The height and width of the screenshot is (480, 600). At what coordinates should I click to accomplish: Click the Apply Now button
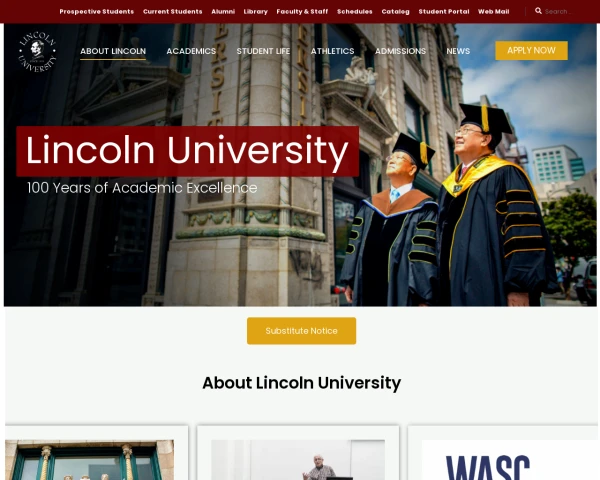coord(531,51)
